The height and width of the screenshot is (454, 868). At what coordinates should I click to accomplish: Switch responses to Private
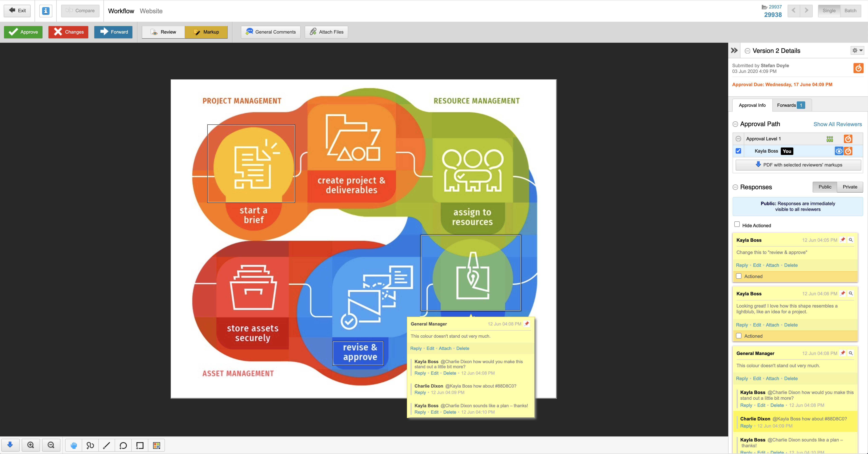[850, 187]
